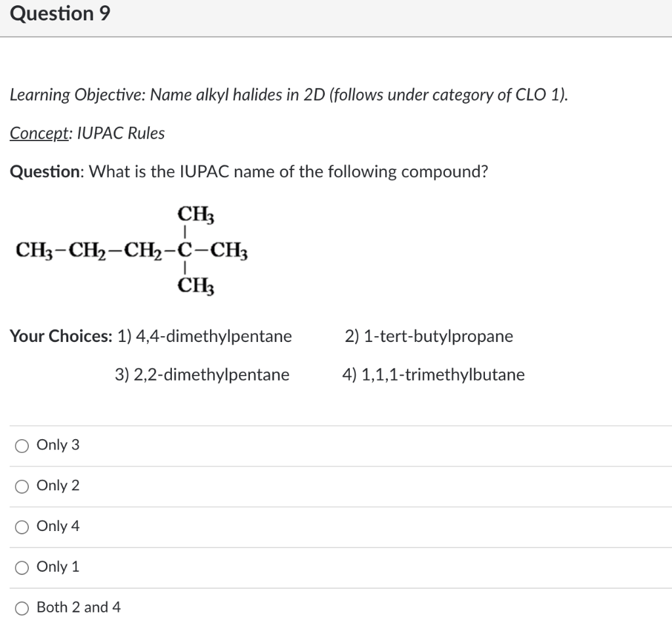Click the chemical structure diagram
672x640 pixels.
pyautogui.click(x=131, y=249)
